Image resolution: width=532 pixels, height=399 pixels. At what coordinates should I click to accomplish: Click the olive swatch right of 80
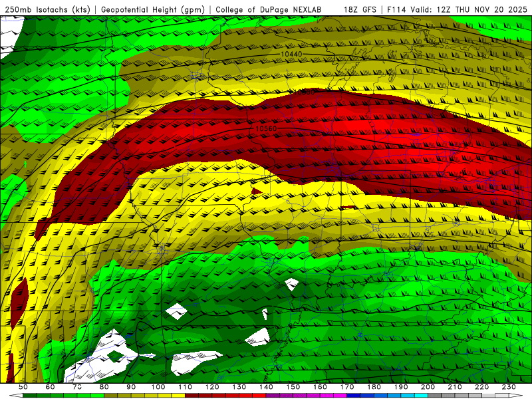pos(111,396)
